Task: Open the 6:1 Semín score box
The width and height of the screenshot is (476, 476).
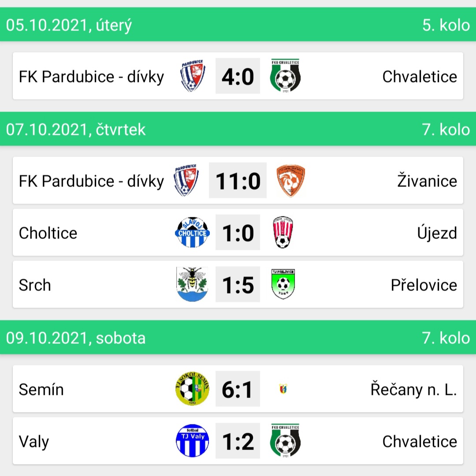Action: pyautogui.click(x=238, y=389)
